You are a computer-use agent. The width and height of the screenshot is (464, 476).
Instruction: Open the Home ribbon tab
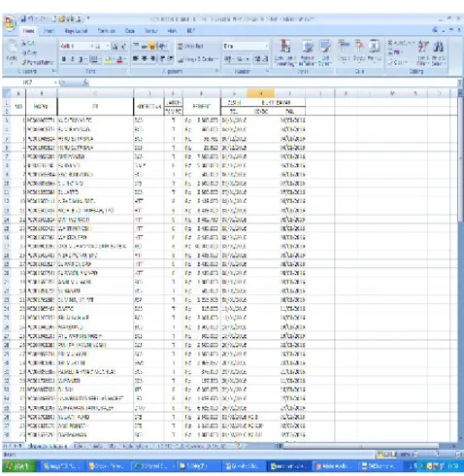[28, 31]
